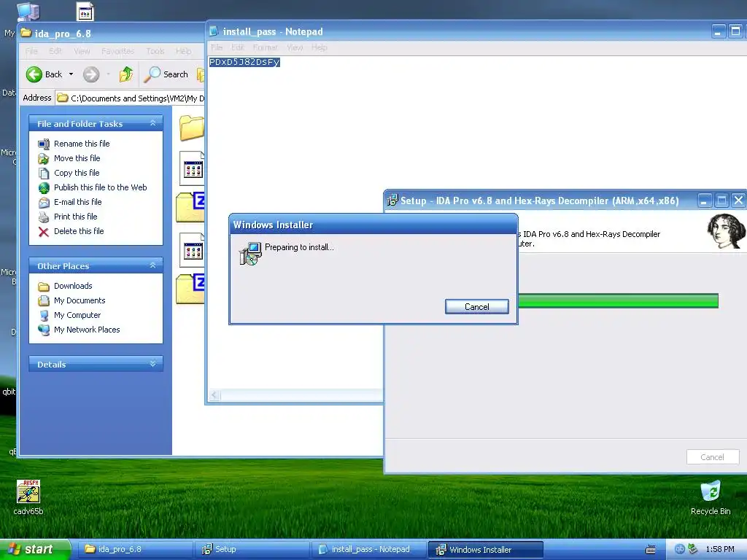This screenshot has height=560, width=747.
Task: Click the keyboard icon in taskbar
Action: tap(650, 550)
